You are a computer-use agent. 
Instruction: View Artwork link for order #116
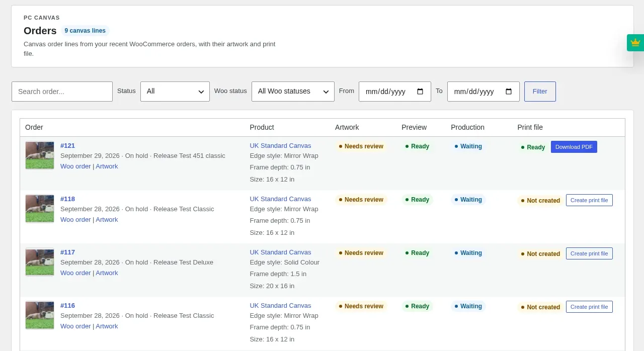coord(107,326)
